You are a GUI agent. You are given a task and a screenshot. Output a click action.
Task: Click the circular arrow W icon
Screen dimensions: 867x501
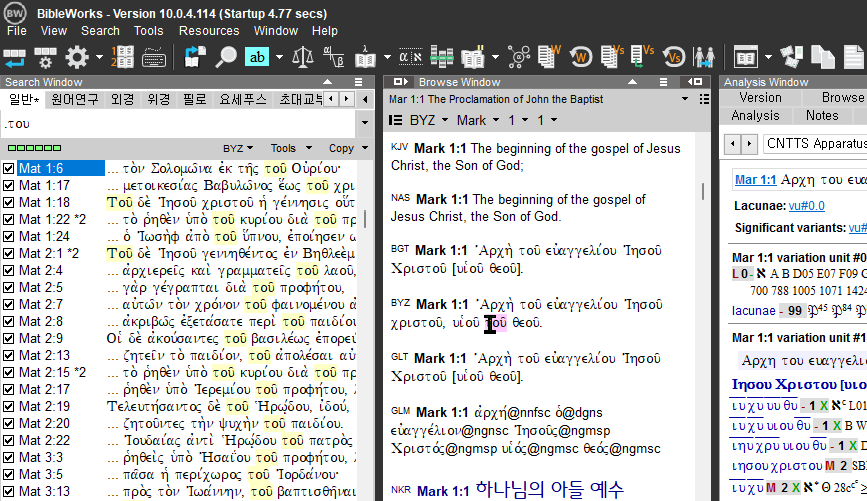pos(581,57)
